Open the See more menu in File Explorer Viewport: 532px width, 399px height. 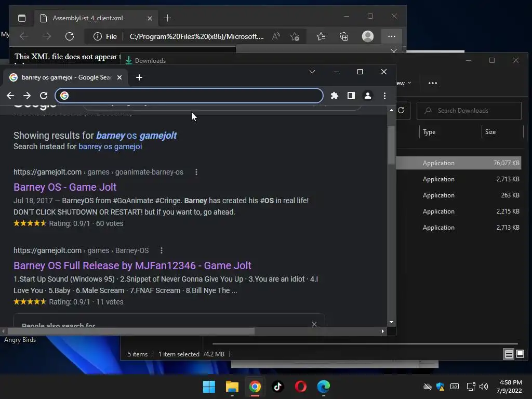433,83
